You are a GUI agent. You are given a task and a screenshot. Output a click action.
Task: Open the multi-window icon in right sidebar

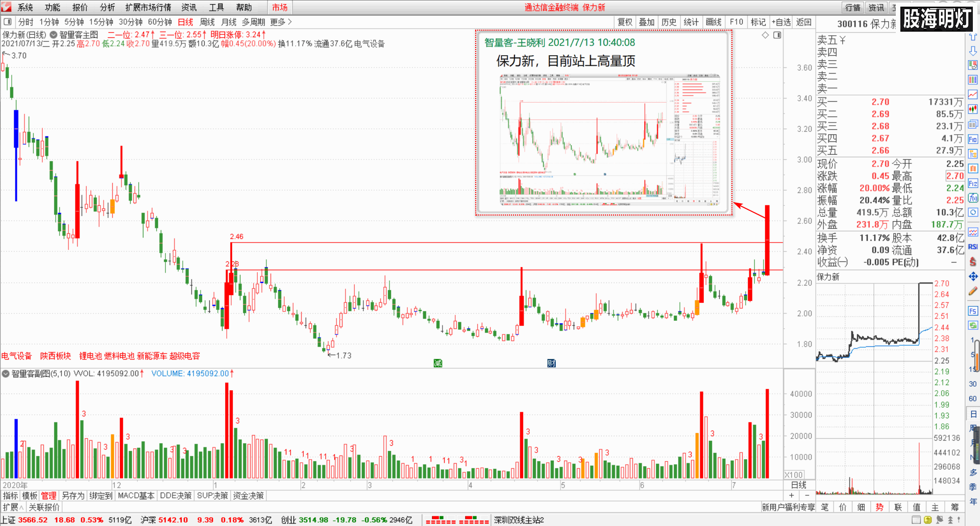click(973, 124)
